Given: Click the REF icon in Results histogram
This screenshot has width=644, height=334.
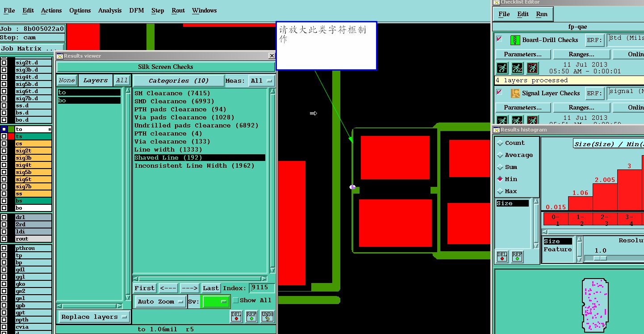Looking at the screenshot, I should click(517, 256).
